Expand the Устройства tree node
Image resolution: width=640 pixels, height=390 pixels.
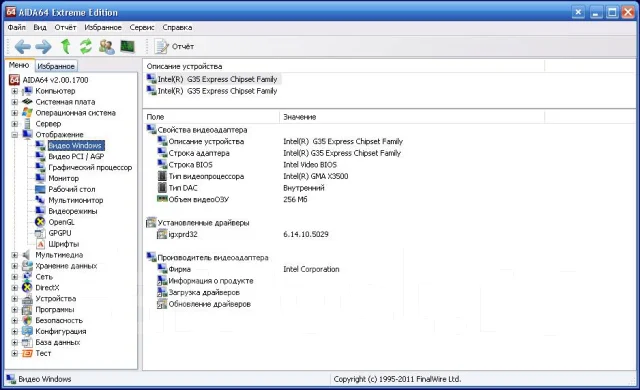tap(15, 299)
